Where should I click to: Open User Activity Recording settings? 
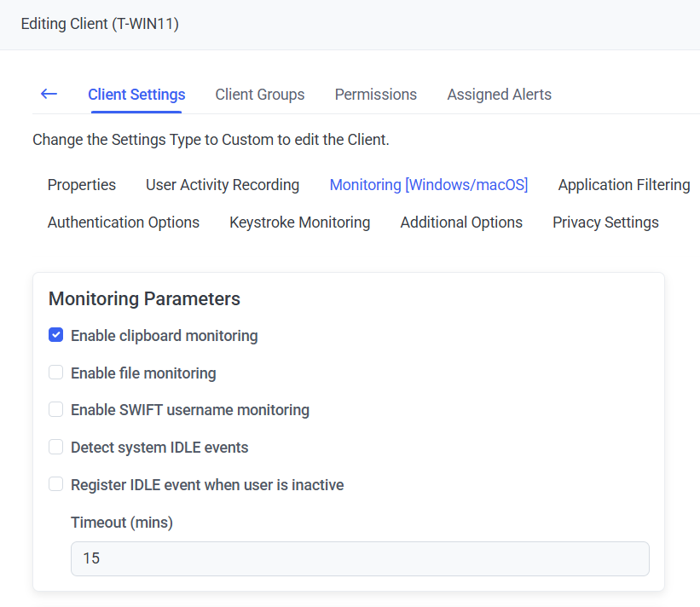coord(223,185)
